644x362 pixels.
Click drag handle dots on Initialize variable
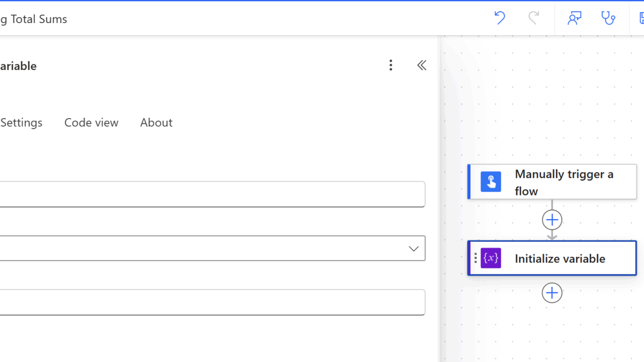pos(475,258)
